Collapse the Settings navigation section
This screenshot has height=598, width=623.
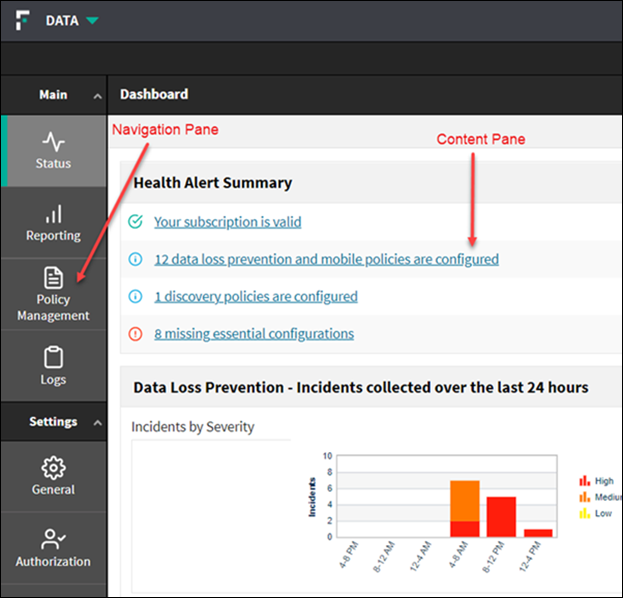pos(97,423)
